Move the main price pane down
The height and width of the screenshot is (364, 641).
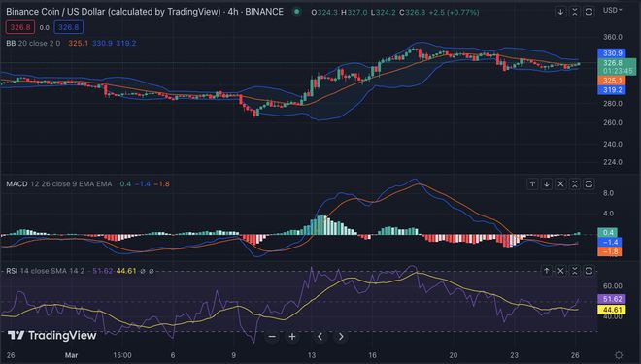560,12
